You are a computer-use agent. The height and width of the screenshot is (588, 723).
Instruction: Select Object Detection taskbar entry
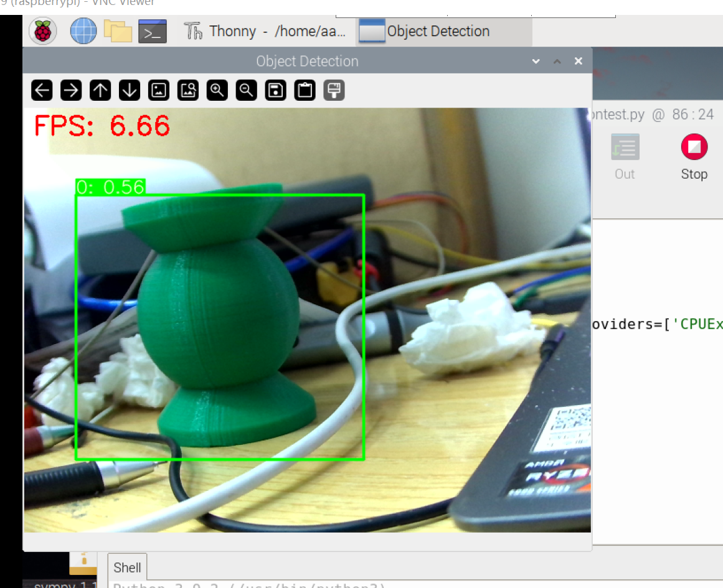(425, 31)
